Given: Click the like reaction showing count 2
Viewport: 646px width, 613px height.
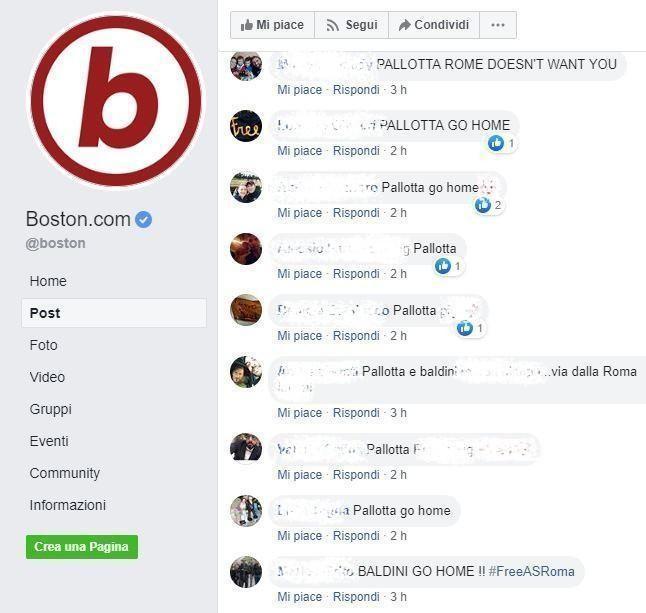Looking at the screenshot, I should click(482, 205).
